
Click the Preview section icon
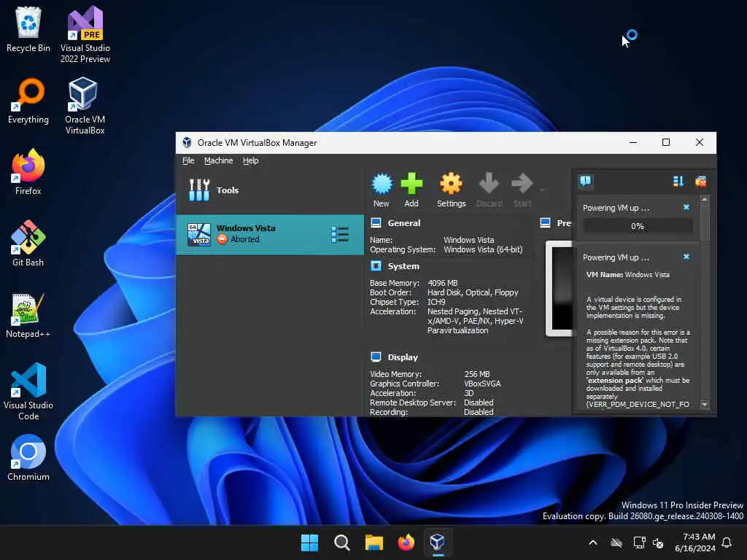pyautogui.click(x=546, y=222)
